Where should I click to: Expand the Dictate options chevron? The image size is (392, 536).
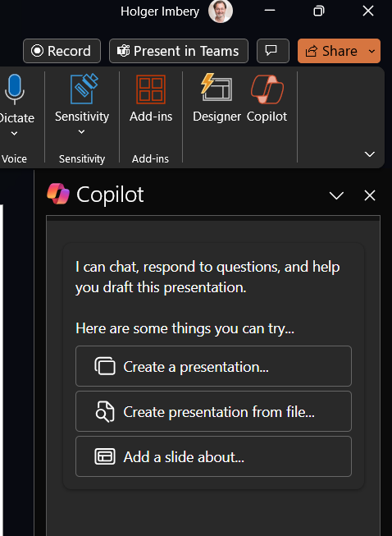click(14, 134)
